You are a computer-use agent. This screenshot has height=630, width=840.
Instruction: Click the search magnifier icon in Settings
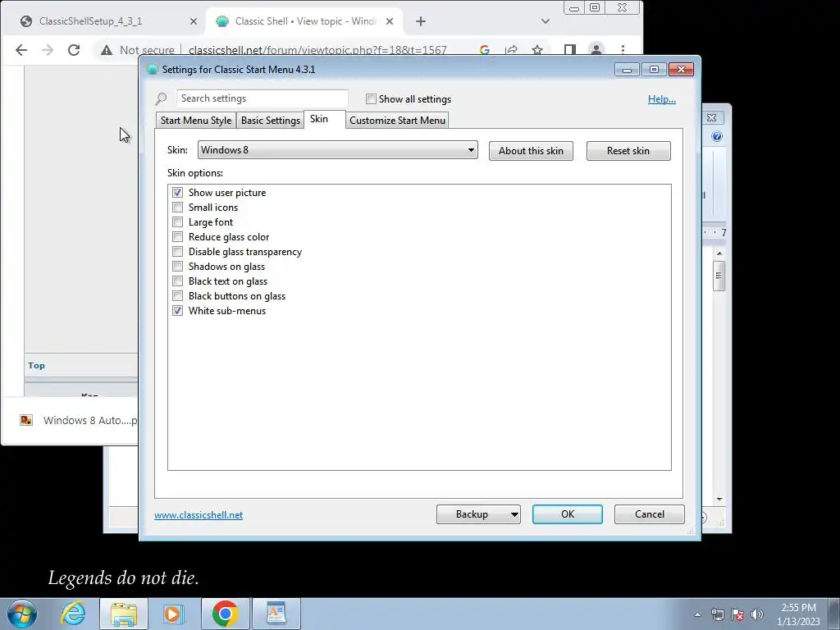(x=162, y=98)
